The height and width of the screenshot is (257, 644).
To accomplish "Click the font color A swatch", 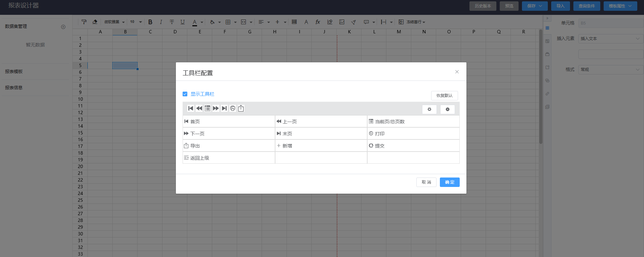I will point(195,22).
